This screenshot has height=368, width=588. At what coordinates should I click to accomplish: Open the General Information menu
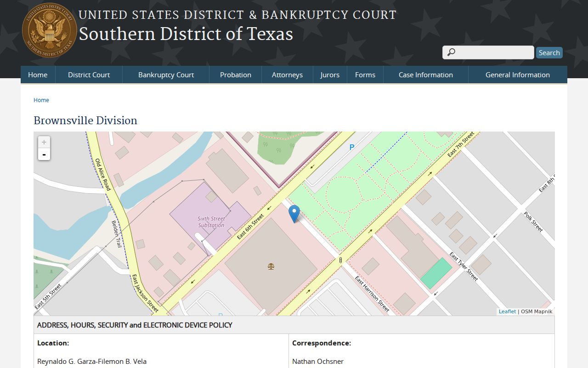pos(518,75)
